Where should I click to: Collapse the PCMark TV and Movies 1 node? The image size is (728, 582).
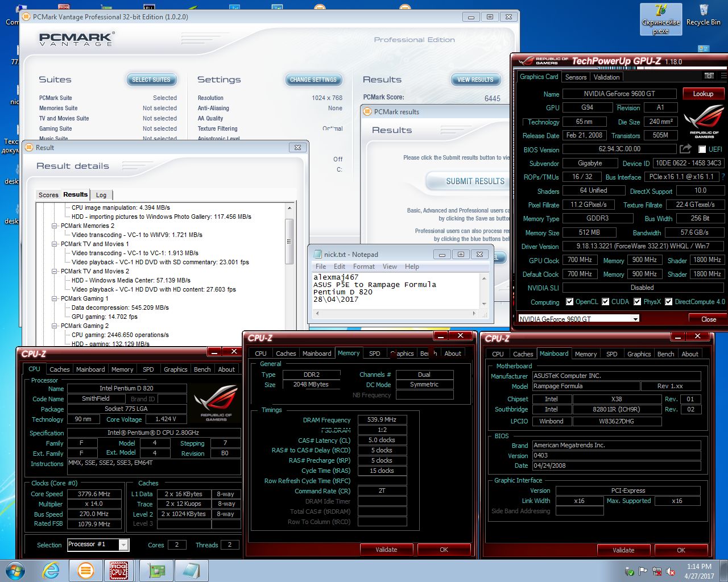pyautogui.click(x=55, y=244)
